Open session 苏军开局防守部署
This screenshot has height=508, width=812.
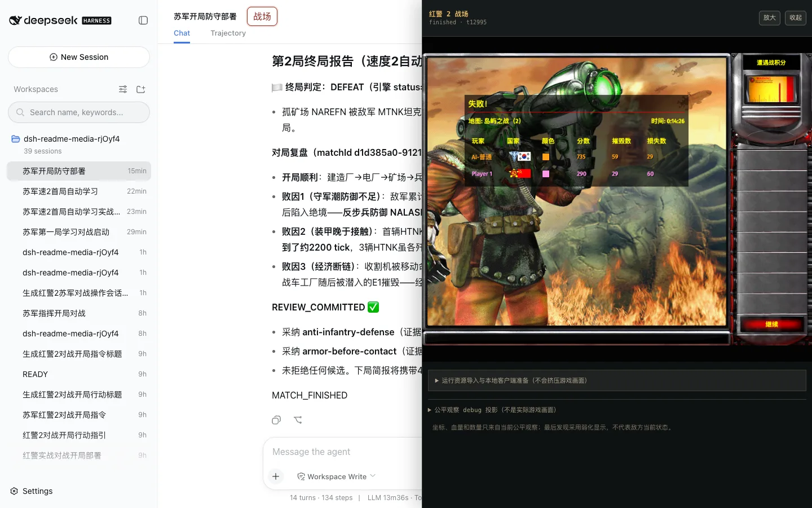tap(79, 171)
